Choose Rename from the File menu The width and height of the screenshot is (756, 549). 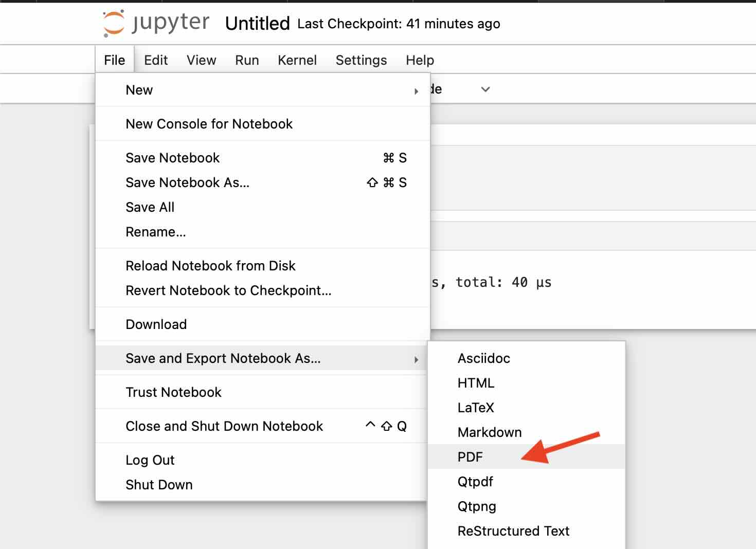(156, 232)
